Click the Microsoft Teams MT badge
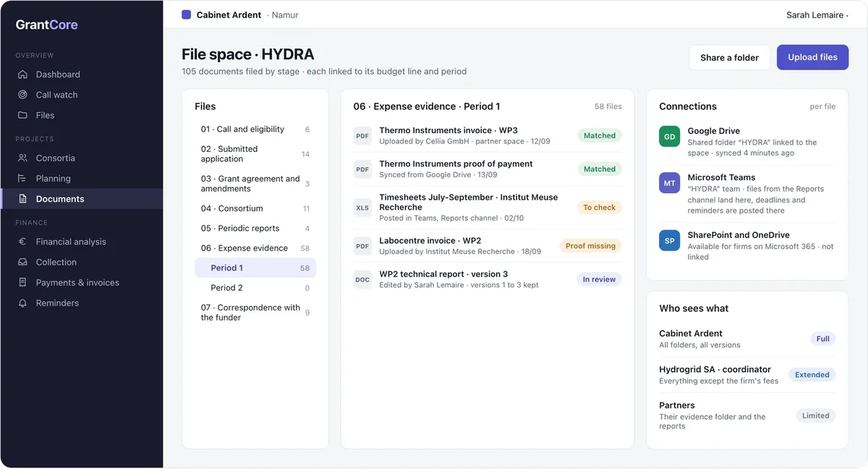 (670, 183)
